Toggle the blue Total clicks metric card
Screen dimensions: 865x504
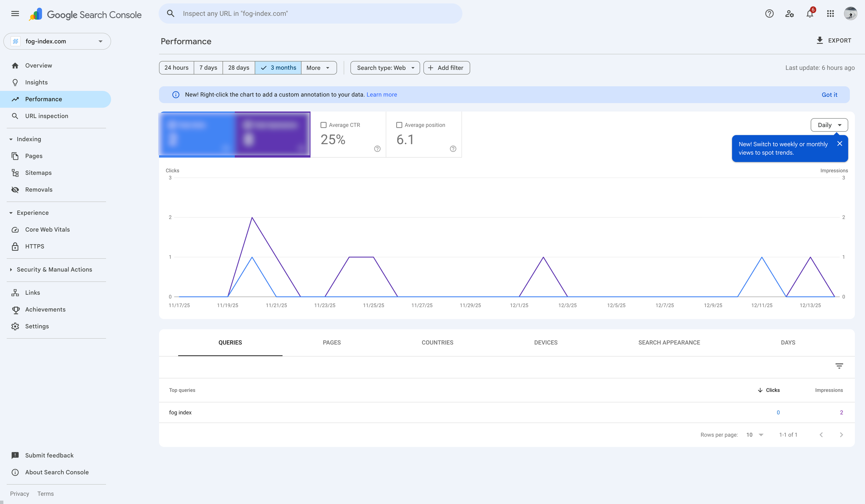pos(197,134)
